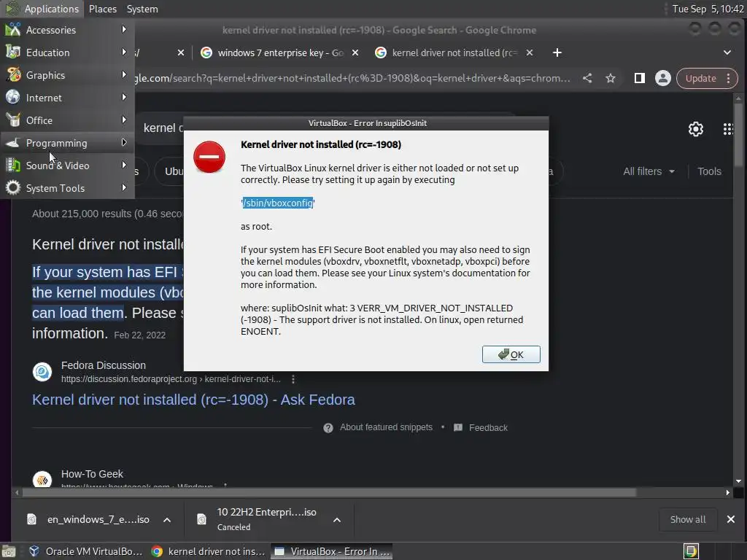This screenshot has height=560, width=747.
Task: Expand the Programming submenu arrow
Action: (124, 142)
